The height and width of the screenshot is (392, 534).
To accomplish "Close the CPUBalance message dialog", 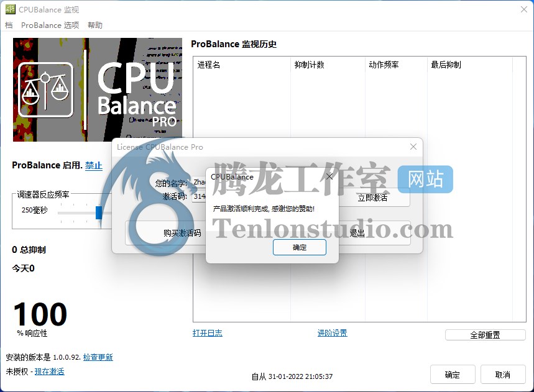I will click(329, 176).
